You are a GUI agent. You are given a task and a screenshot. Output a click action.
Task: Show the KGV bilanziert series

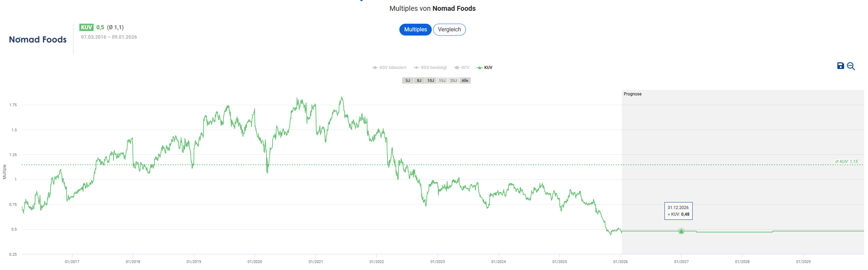[x=389, y=68]
